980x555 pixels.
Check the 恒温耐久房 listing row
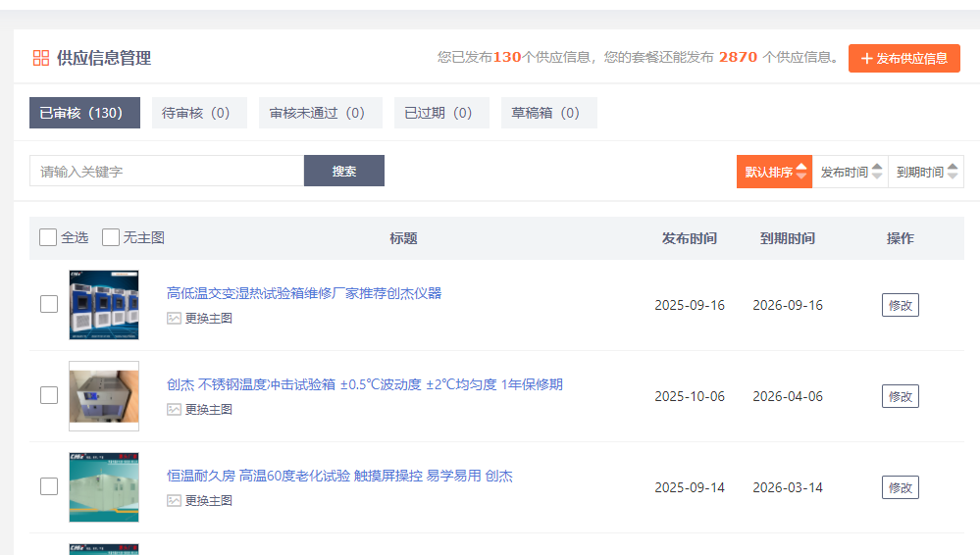click(49, 486)
